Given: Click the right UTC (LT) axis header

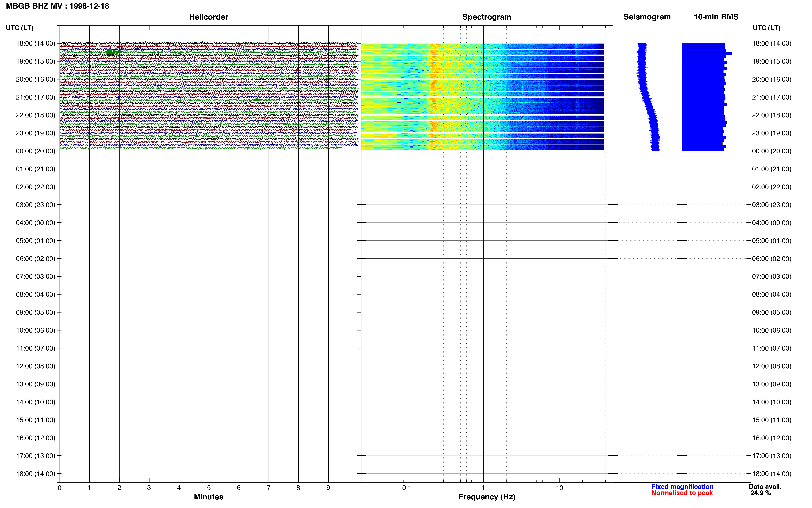Looking at the screenshot, I should click(766, 28).
